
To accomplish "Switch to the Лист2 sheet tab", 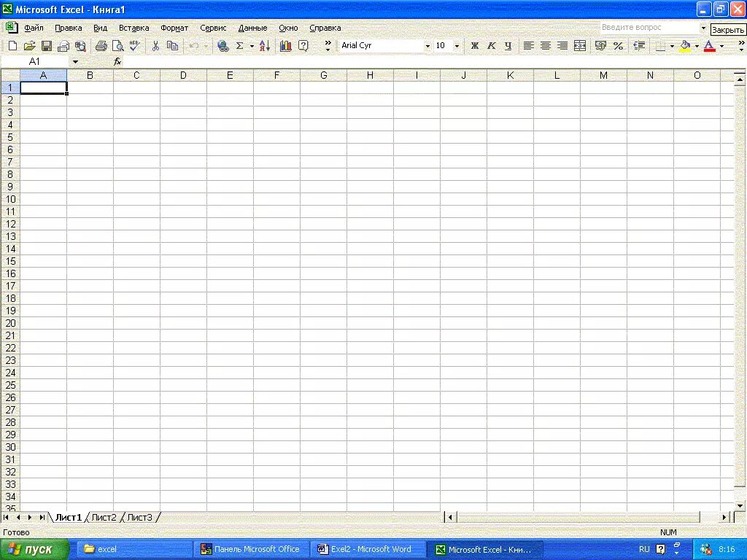I will tap(104, 517).
